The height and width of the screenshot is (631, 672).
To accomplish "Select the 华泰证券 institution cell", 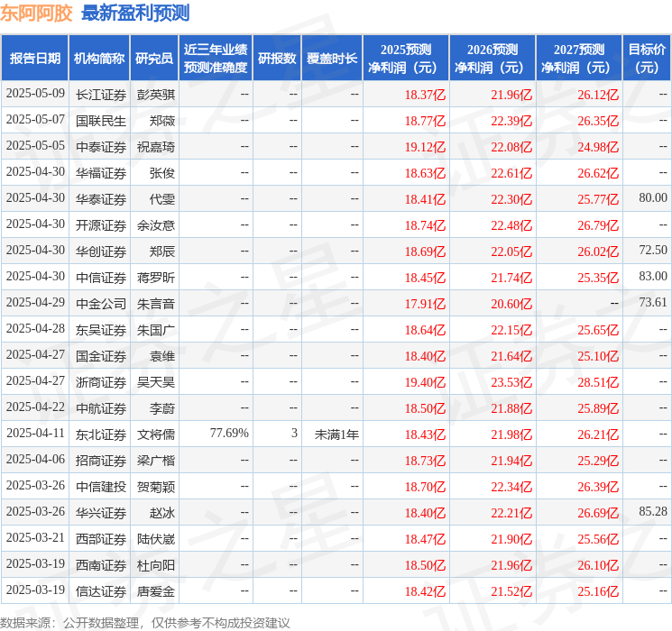I will (x=101, y=199).
